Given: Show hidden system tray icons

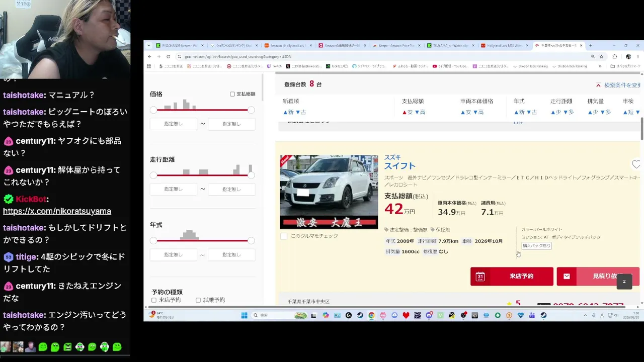Looking at the screenshot, I should [x=585, y=315].
